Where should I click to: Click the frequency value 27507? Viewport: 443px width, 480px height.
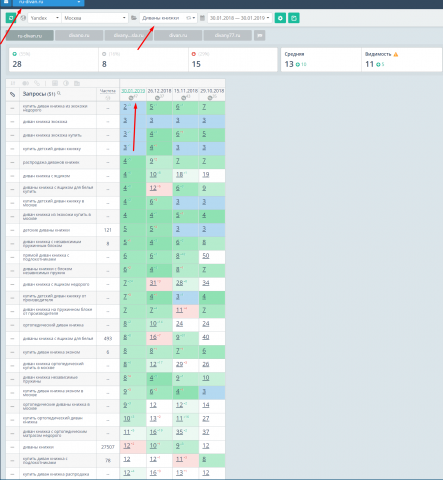(108, 447)
